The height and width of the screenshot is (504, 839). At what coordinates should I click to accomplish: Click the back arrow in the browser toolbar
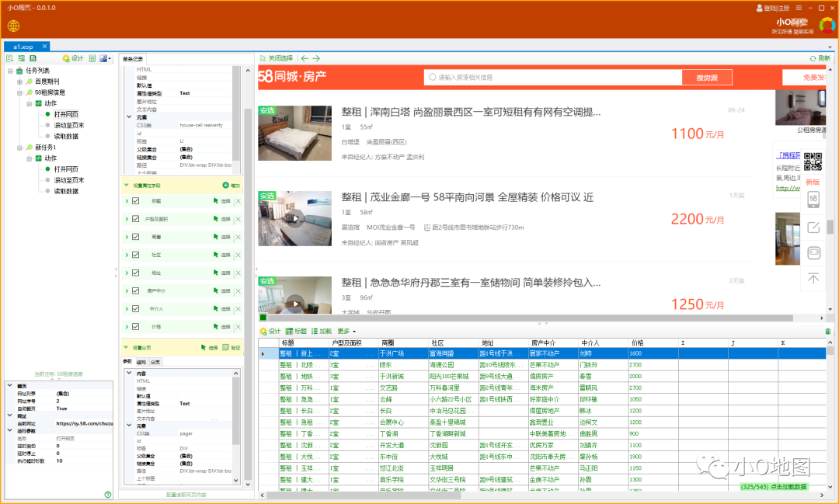coord(305,58)
